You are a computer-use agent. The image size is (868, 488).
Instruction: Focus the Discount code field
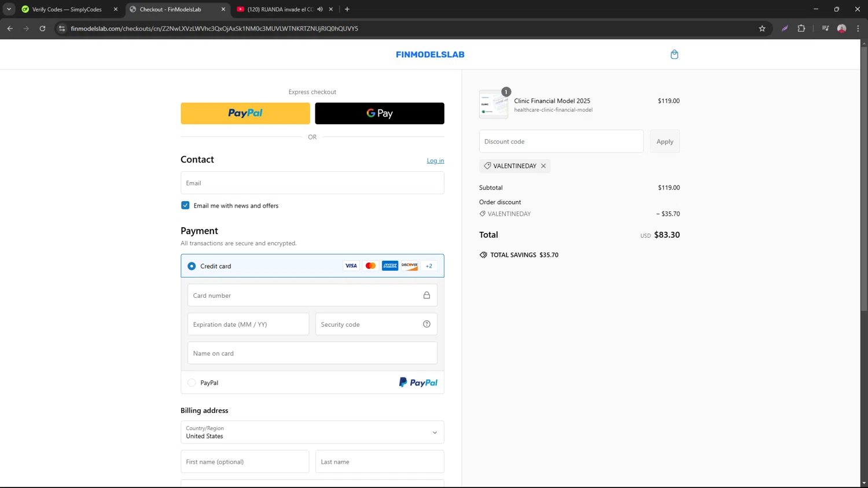pyautogui.click(x=561, y=142)
